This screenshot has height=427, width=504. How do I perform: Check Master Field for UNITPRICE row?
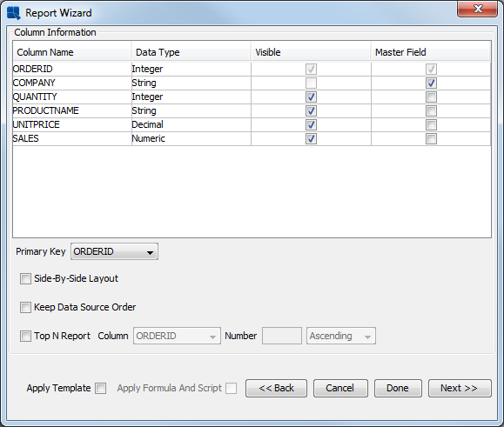[x=431, y=125]
